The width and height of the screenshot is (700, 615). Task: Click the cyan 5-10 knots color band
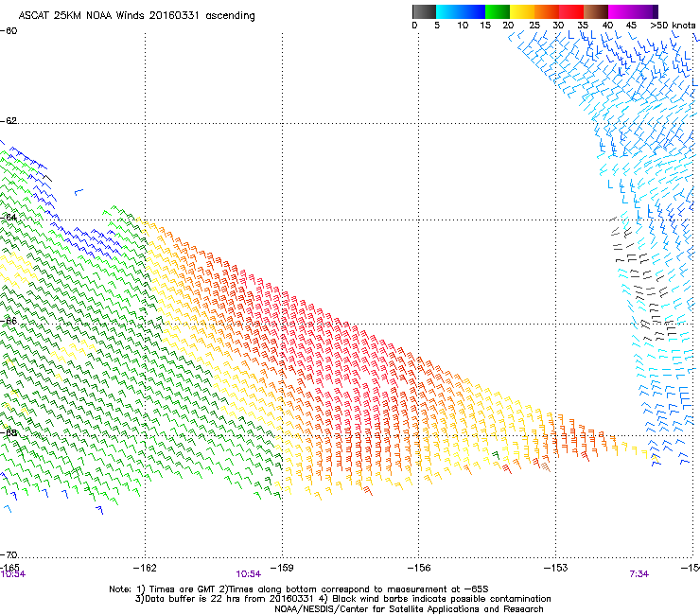coord(448,11)
